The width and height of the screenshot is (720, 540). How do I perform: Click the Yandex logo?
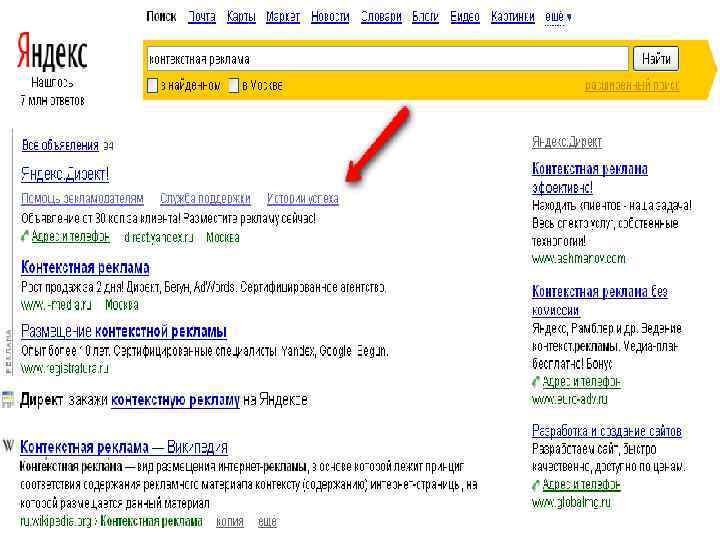(x=52, y=52)
